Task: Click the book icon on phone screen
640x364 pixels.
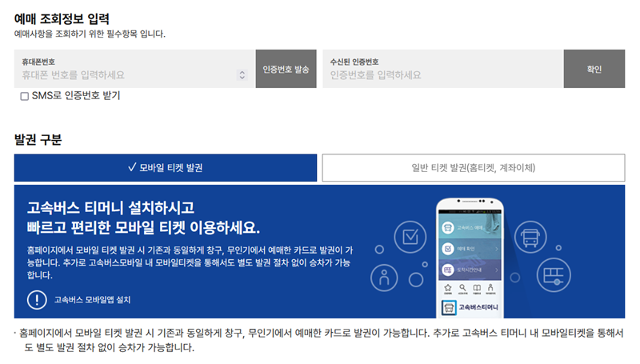Action: tap(477, 288)
